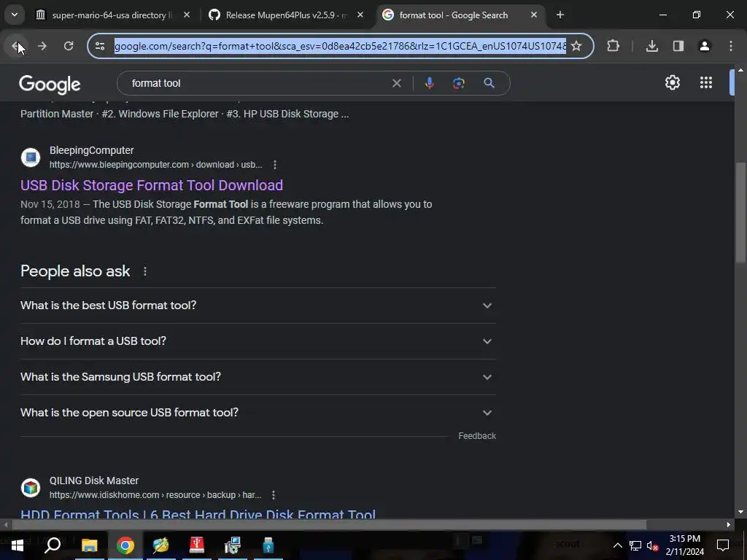This screenshot has height=560, width=747.
Task: Click the forward navigation arrow
Action: (42, 46)
